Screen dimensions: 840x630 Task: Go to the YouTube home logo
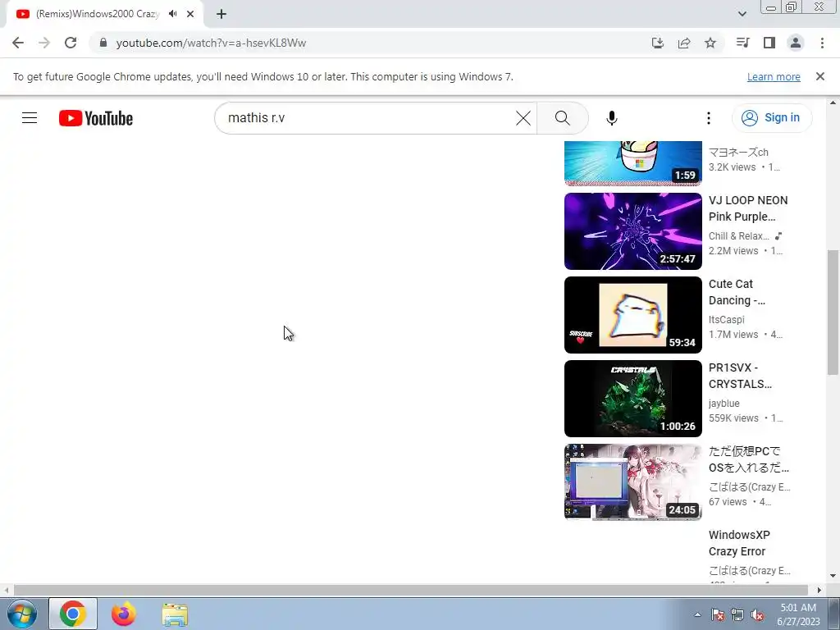coord(96,118)
